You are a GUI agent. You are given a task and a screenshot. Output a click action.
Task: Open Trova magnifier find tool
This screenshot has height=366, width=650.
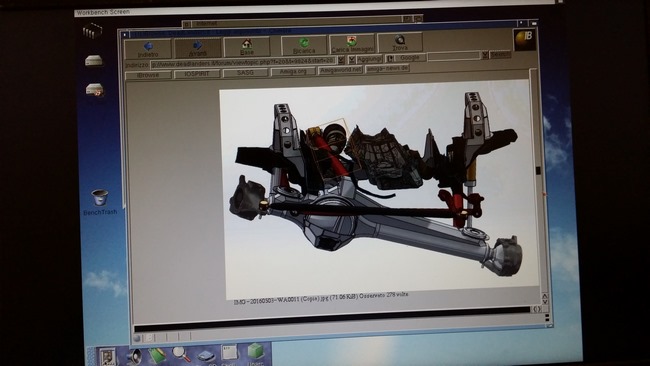[x=400, y=43]
